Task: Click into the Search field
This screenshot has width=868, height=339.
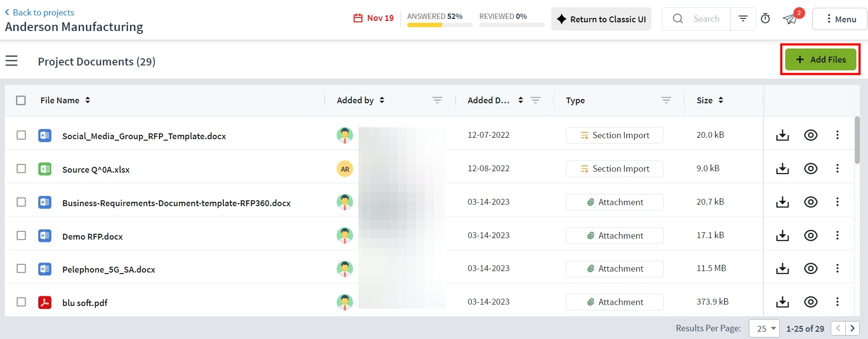Action: pyautogui.click(x=707, y=19)
